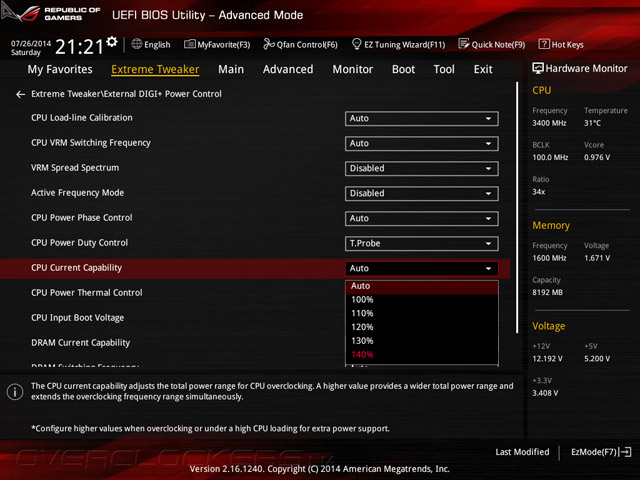Open the Tool tab
Screen dimensions: 640x480
pos(444,69)
